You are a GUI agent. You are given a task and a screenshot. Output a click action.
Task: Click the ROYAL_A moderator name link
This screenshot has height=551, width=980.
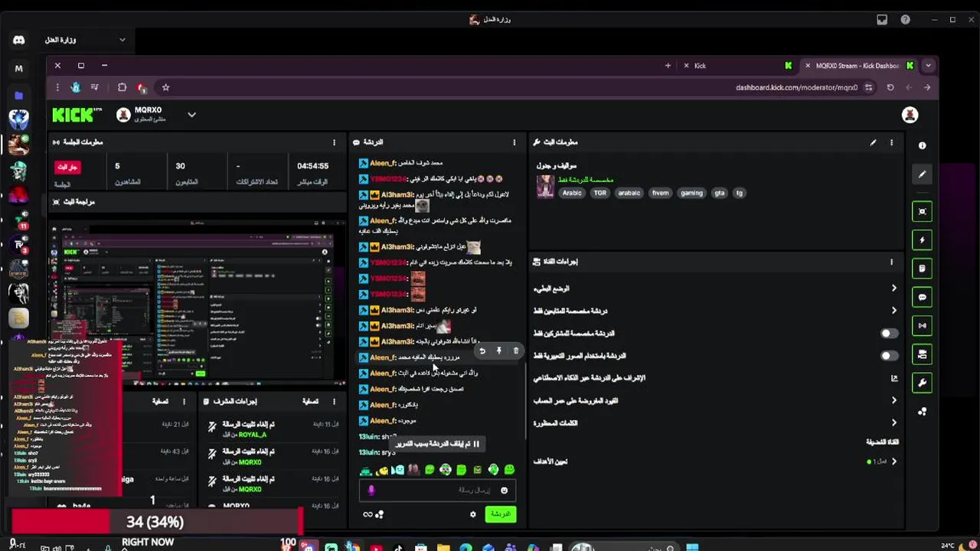click(x=253, y=435)
